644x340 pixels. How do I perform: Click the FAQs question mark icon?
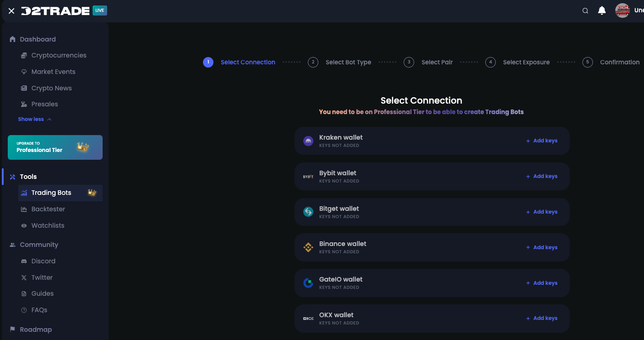click(x=24, y=310)
